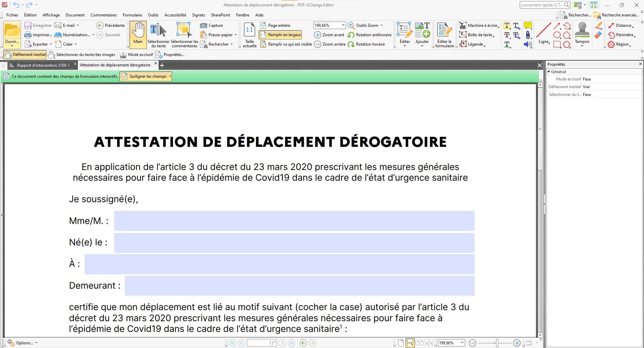Click the Ouvrir folder button
This screenshot has height=348, width=644.
point(12,35)
